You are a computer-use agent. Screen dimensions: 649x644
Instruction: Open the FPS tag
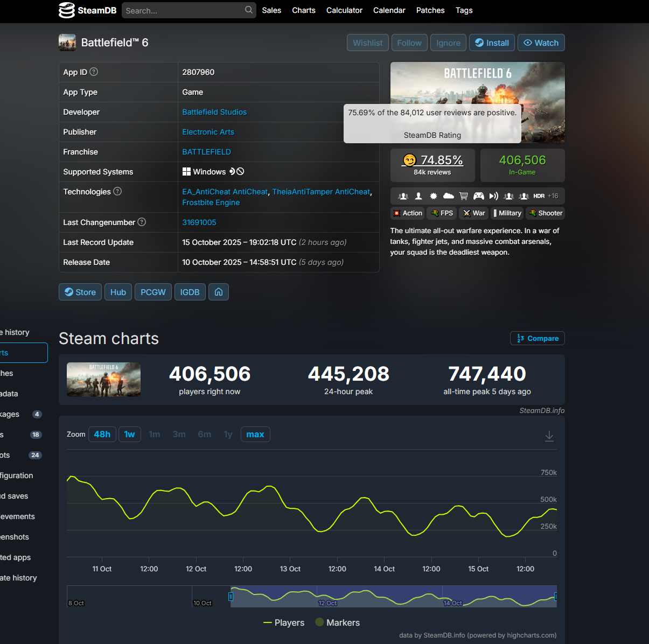442,213
